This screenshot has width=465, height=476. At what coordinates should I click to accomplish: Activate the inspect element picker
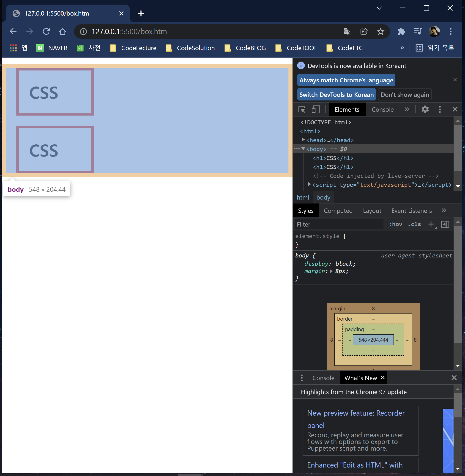(302, 109)
